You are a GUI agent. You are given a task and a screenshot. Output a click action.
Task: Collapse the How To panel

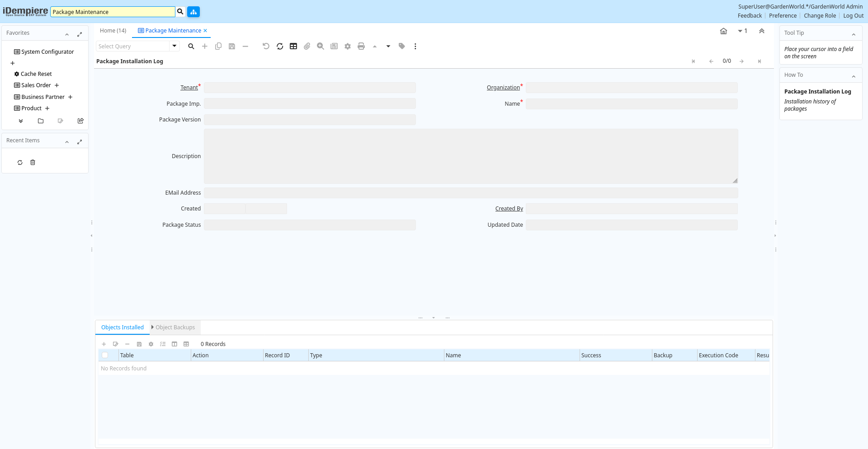point(854,76)
